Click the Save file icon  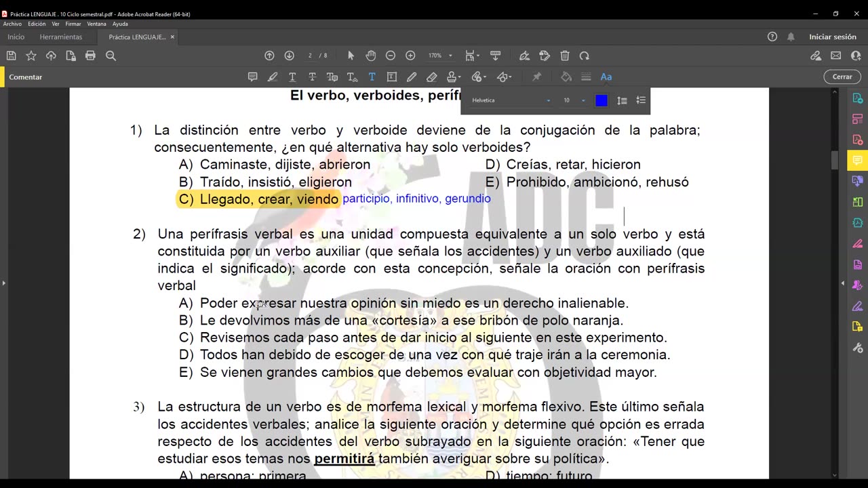(x=11, y=56)
